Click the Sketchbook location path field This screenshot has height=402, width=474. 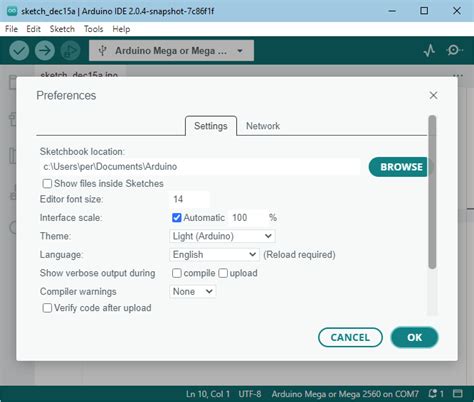tap(200, 167)
